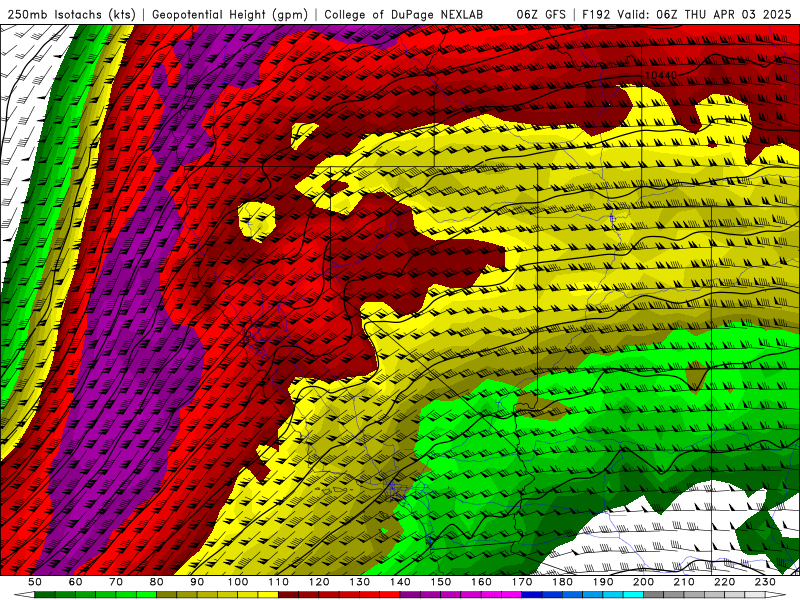Click the purple swatch just after 140

411,595
